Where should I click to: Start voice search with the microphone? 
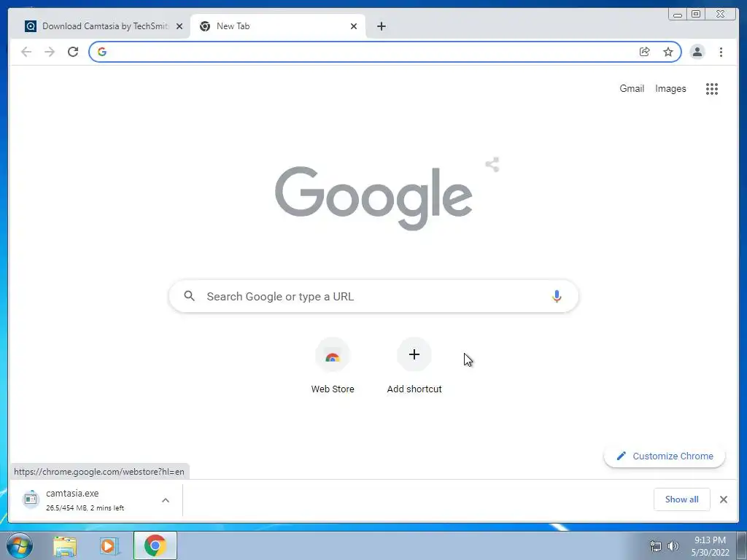pyautogui.click(x=557, y=296)
